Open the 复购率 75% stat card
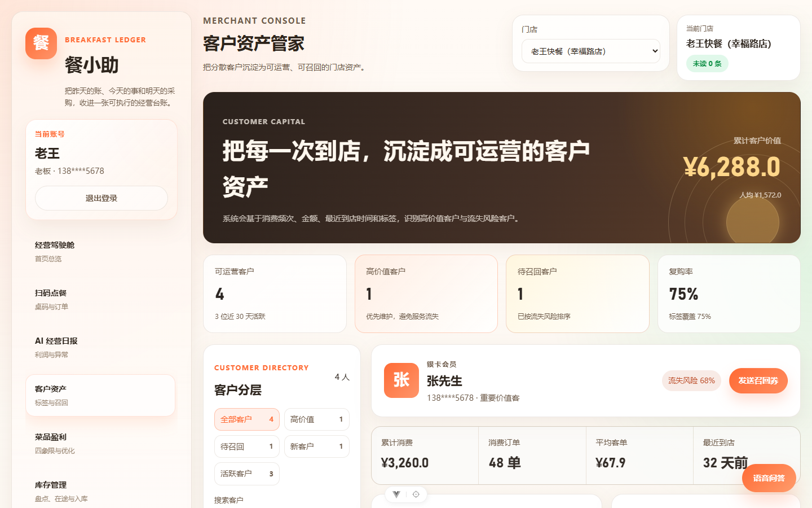 point(729,294)
